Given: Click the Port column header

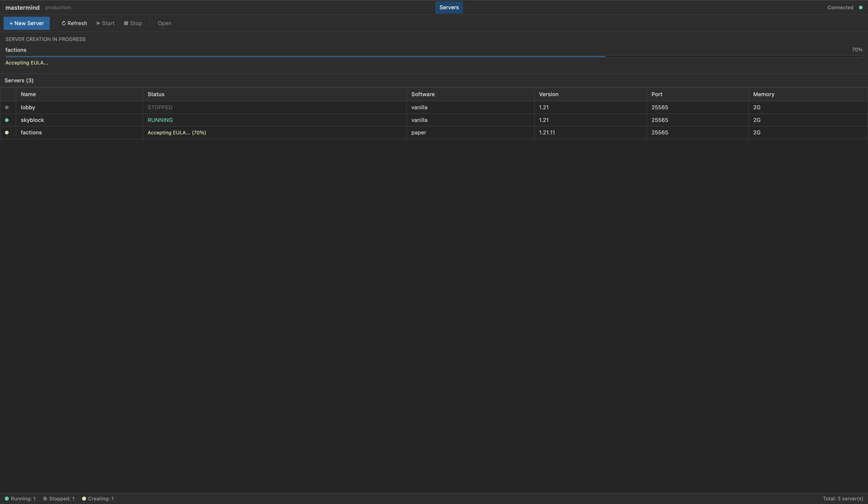Looking at the screenshot, I should (x=698, y=94).
